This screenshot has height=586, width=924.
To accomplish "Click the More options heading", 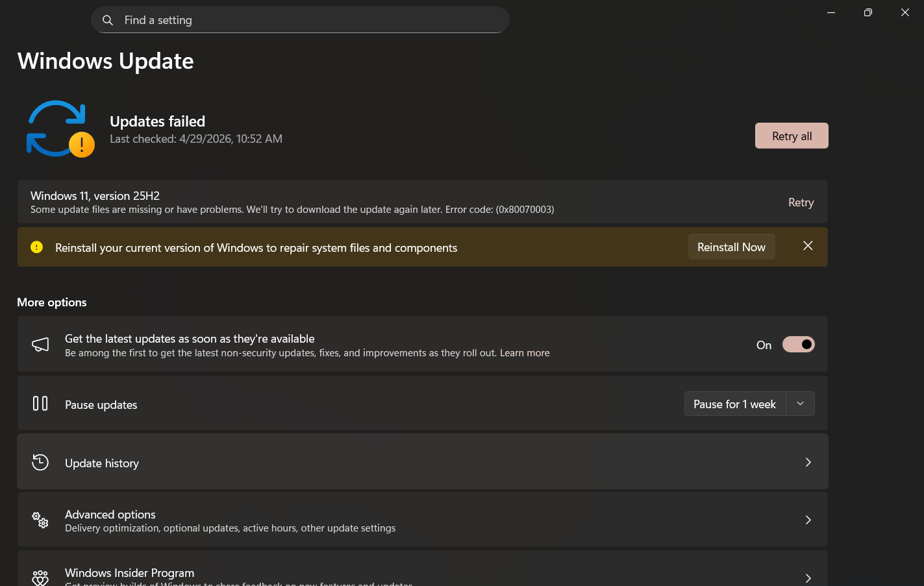I will click(52, 302).
